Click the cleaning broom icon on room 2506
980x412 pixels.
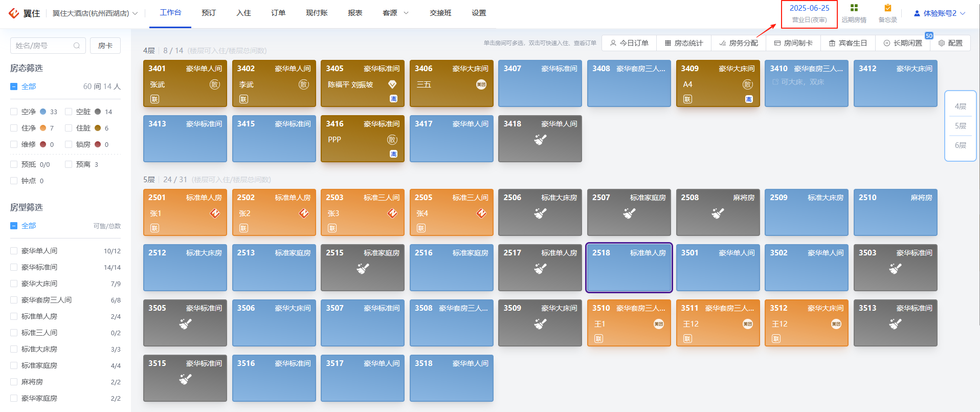[540, 213]
